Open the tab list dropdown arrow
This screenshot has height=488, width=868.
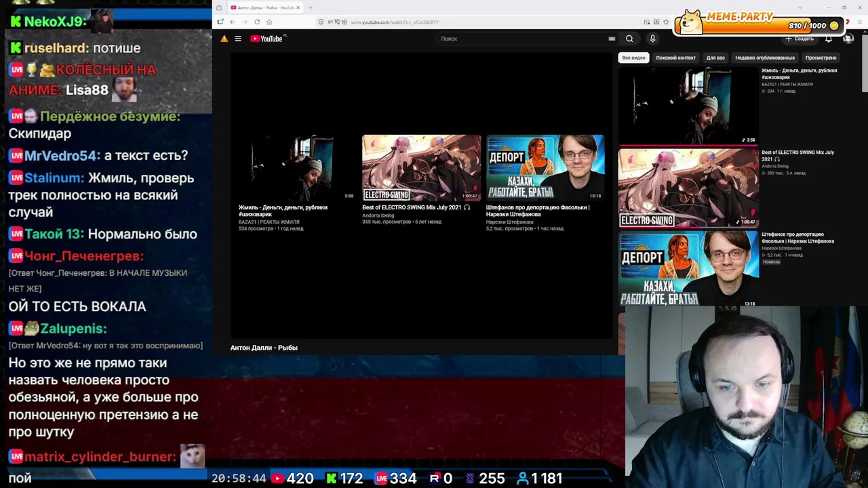point(800,7)
